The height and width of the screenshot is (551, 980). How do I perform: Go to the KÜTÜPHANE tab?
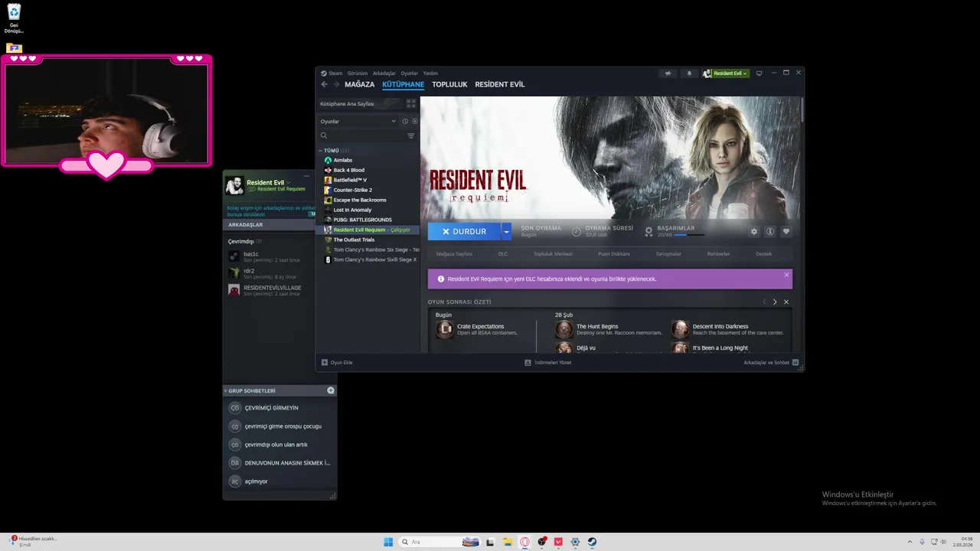(x=403, y=84)
